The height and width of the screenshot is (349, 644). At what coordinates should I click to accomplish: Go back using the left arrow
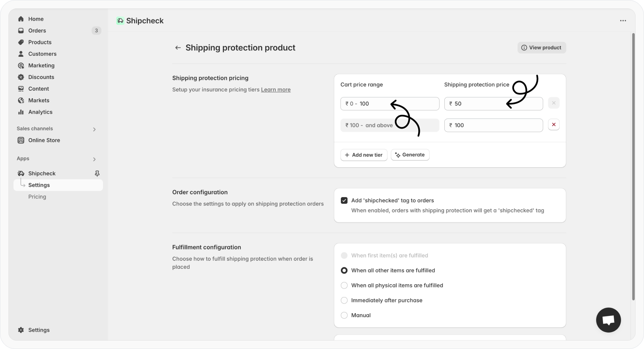(x=178, y=48)
